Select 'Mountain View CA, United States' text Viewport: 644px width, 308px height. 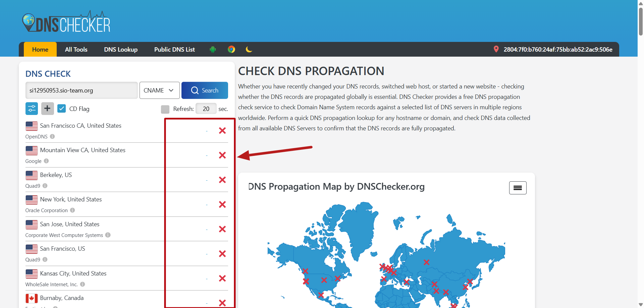click(x=83, y=150)
